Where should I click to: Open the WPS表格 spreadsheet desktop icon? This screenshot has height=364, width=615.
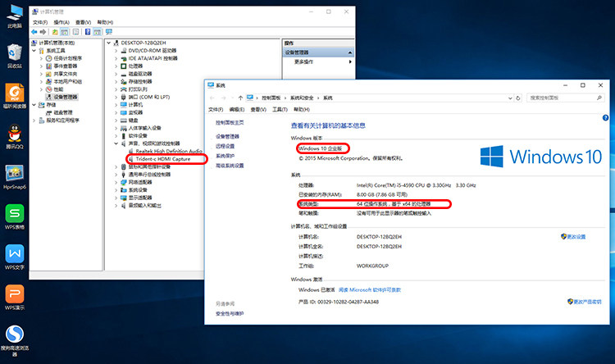15,217
